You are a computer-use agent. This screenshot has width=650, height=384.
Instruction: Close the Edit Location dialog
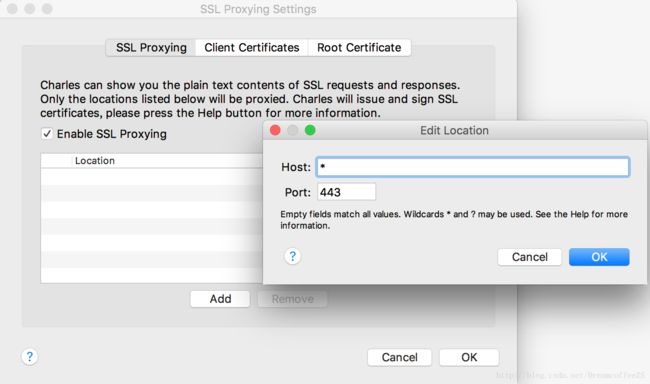[x=275, y=130]
